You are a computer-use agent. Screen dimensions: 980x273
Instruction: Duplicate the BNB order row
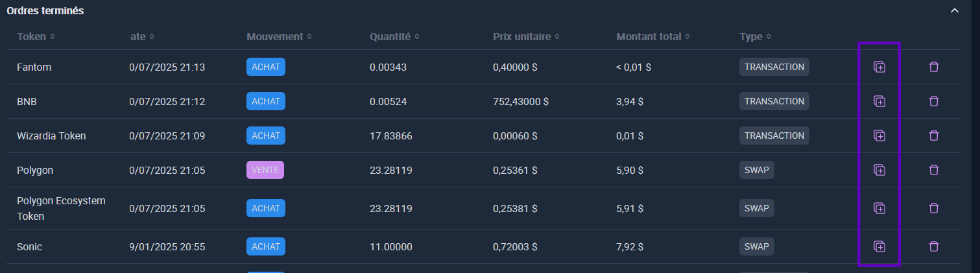click(879, 101)
